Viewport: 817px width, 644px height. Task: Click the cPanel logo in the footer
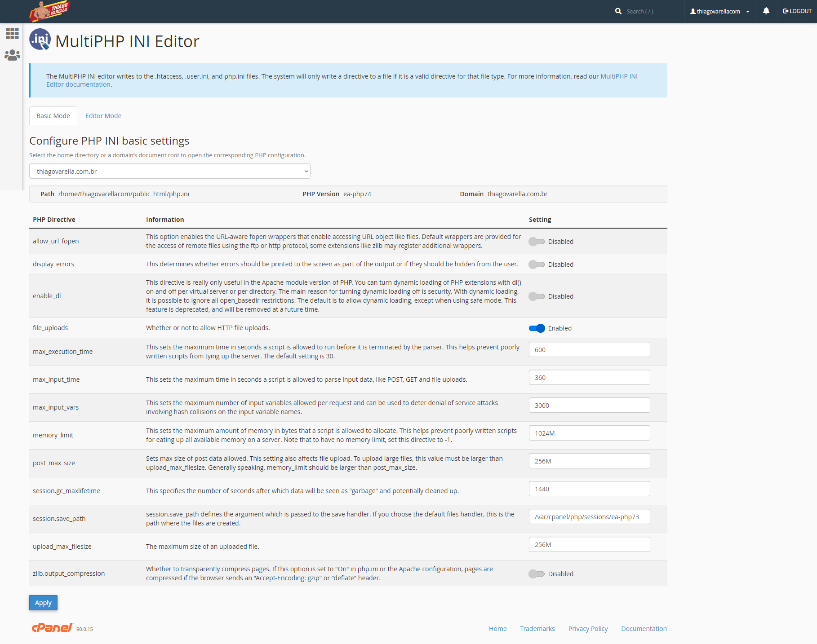click(x=52, y=627)
